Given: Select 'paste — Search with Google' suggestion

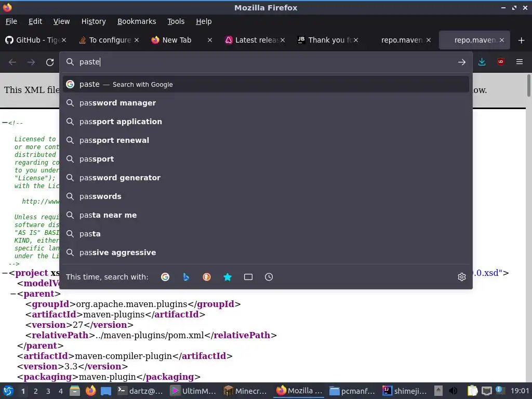Looking at the screenshot, I should (x=265, y=84).
